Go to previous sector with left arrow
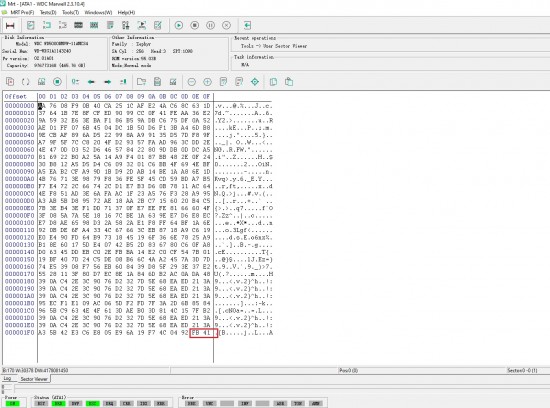The height and width of the screenshot is (408, 550). click(91, 82)
